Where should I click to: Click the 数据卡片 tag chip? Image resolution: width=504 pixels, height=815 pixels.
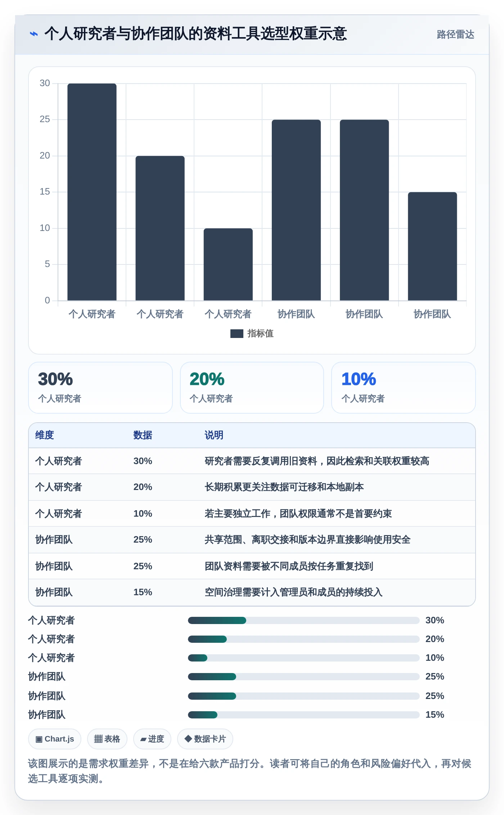click(x=205, y=739)
